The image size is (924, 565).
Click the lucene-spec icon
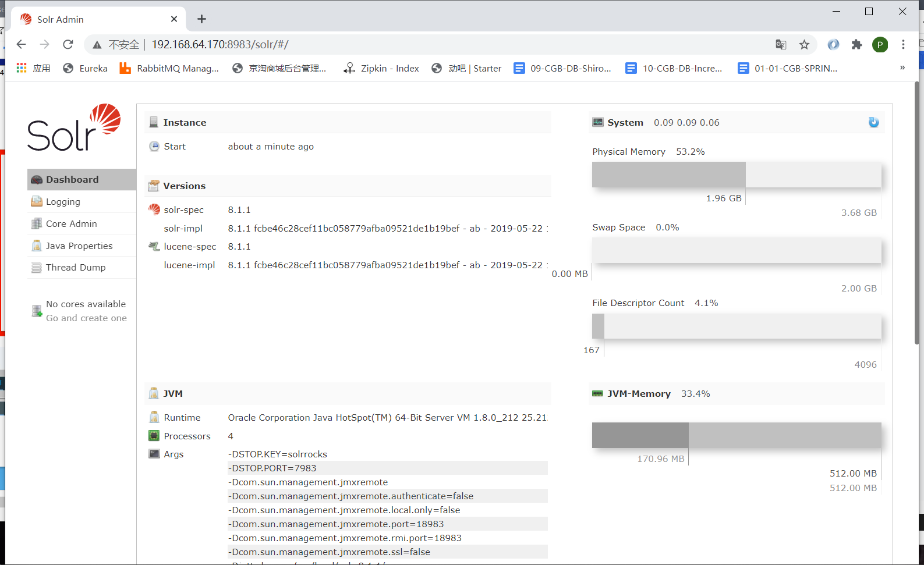point(154,246)
